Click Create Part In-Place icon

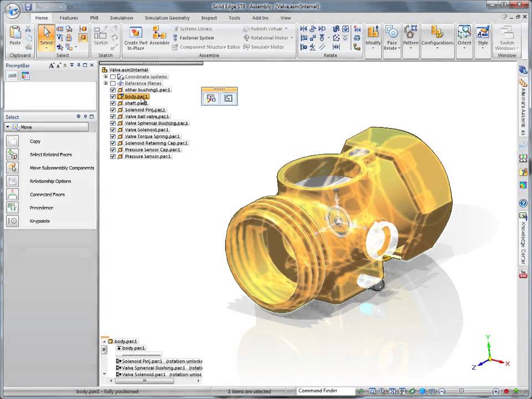coord(136,33)
